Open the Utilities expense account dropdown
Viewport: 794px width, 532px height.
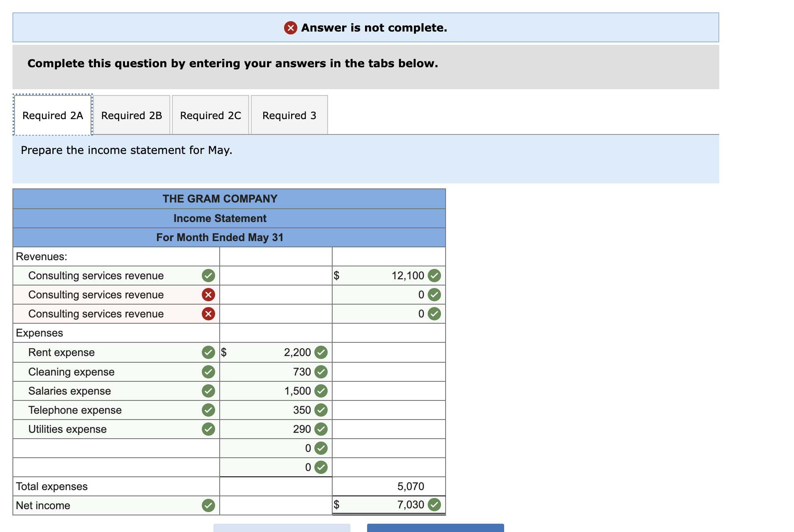[108, 429]
